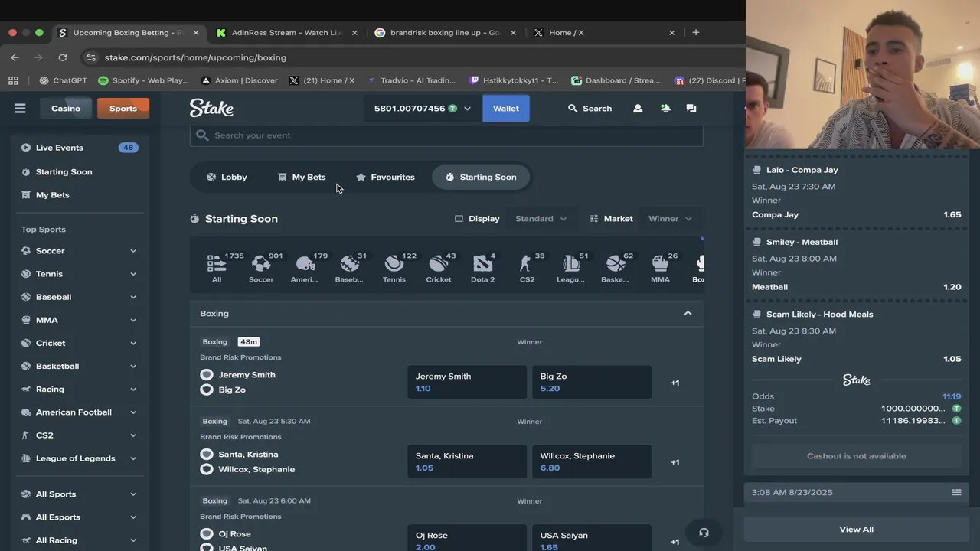Open ChatGPT bookmark
This screenshot has height=551, width=980.
coord(63,80)
